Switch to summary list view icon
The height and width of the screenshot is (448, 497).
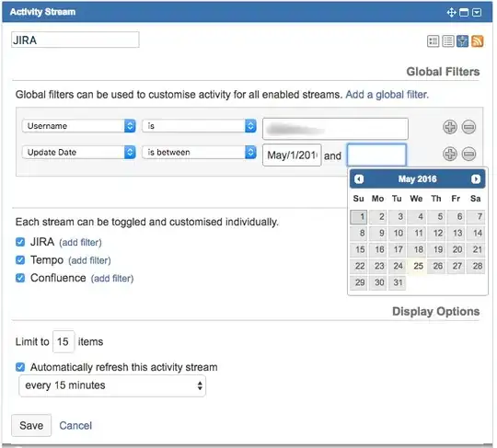433,41
